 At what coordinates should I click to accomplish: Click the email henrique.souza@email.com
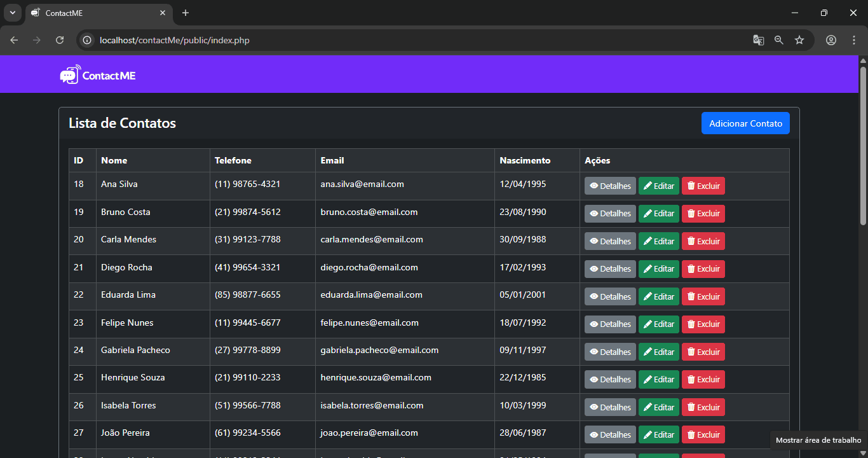376,377
